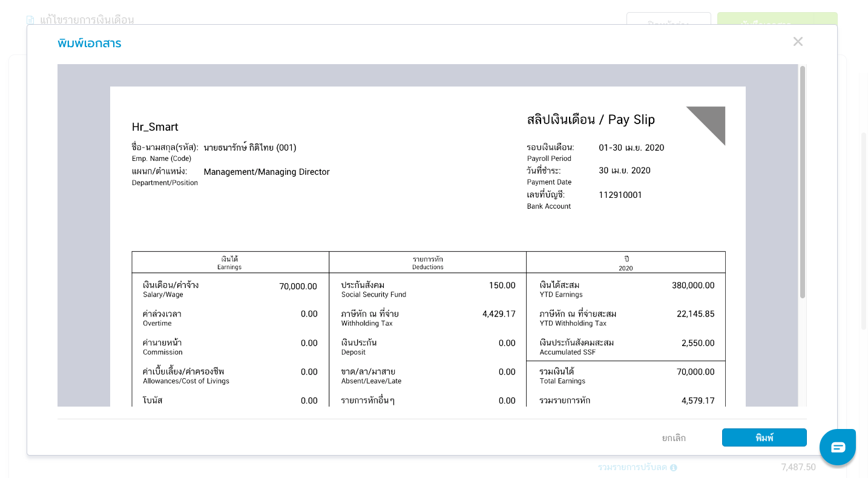Click the Absent/Leave/Late label
This screenshot has width=868, height=478.
tap(371, 376)
